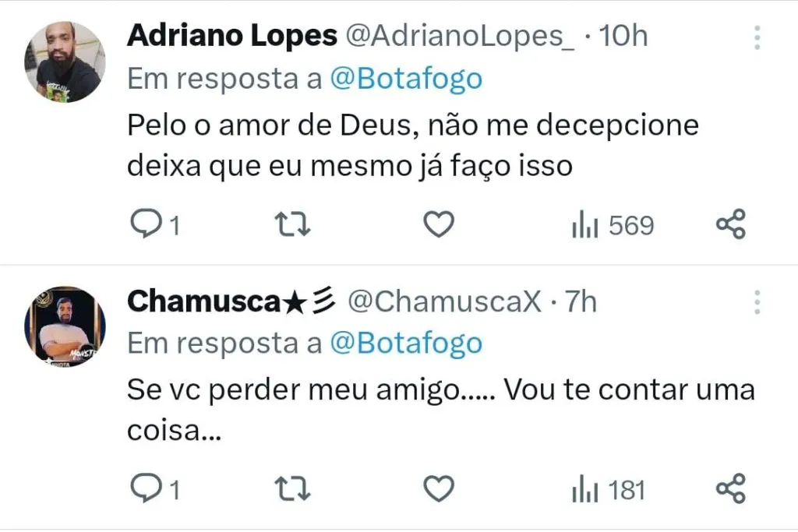Open the Adriano Lopes display name
Image resolution: width=798 pixels, height=532 pixels.
tap(231, 35)
